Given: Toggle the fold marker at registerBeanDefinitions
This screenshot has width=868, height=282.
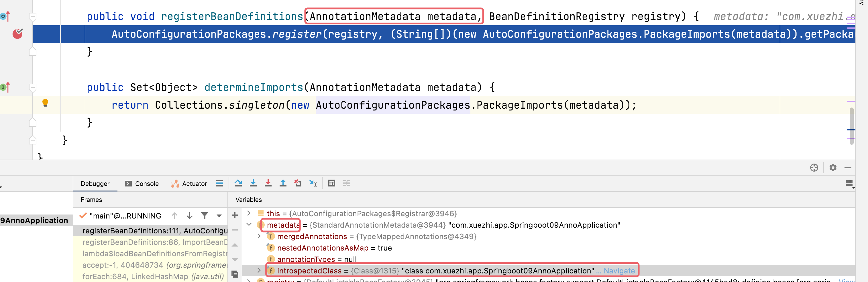Looking at the screenshot, I should tap(33, 17).
